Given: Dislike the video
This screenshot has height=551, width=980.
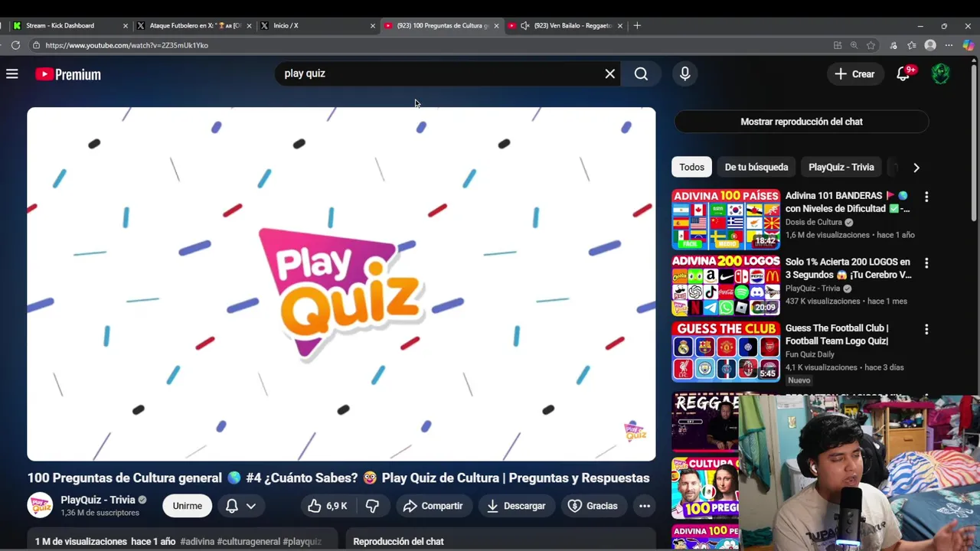Looking at the screenshot, I should pos(373,506).
